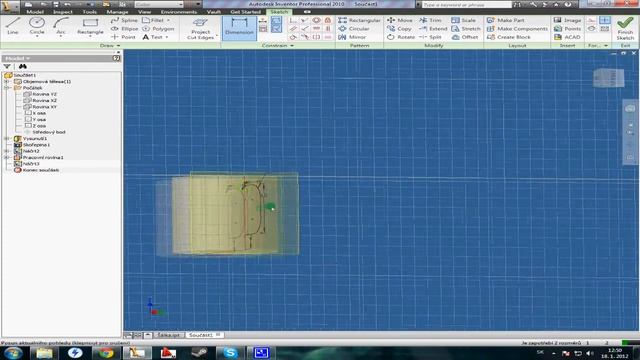Click Make Part in Layout panel
The height and width of the screenshot is (360, 640).
click(506, 20)
